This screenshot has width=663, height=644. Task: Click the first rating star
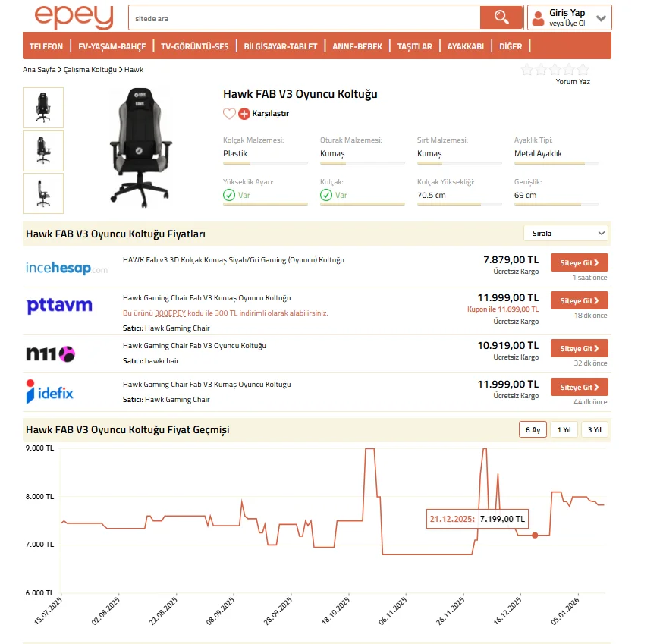pos(527,69)
